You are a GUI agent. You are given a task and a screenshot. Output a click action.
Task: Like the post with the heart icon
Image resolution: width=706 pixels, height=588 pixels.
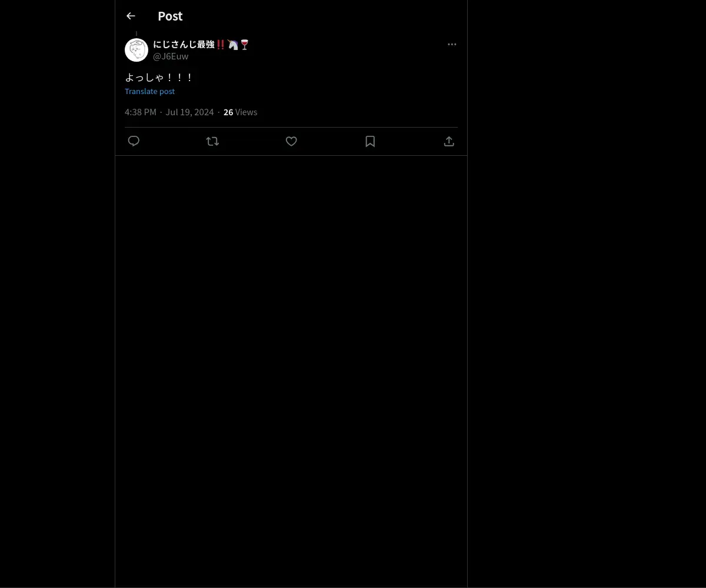tap(291, 141)
